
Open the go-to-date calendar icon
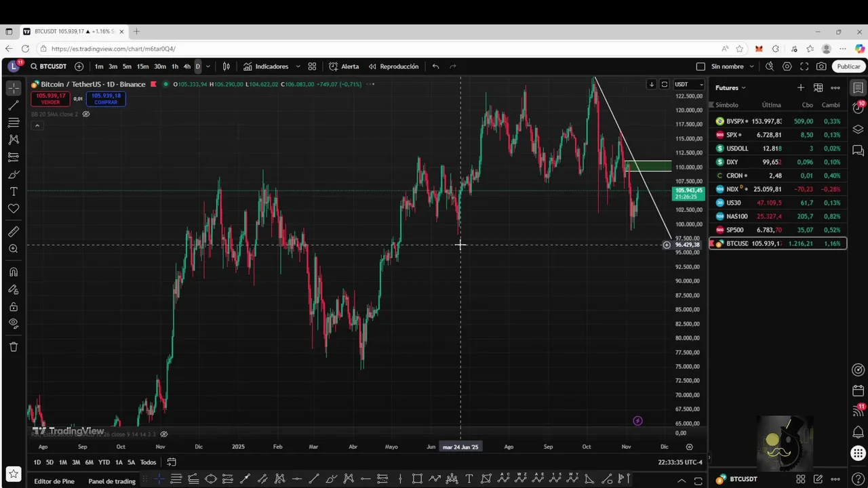pyautogui.click(x=172, y=462)
